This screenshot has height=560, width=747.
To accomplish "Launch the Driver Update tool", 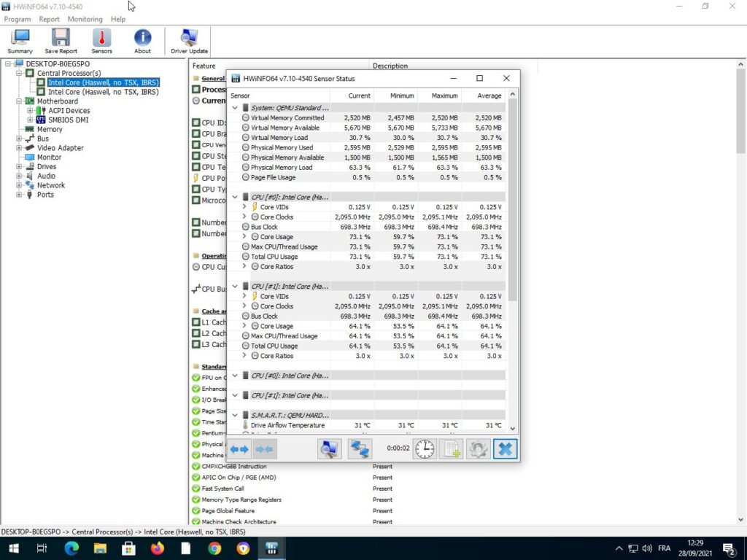I will point(189,42).
